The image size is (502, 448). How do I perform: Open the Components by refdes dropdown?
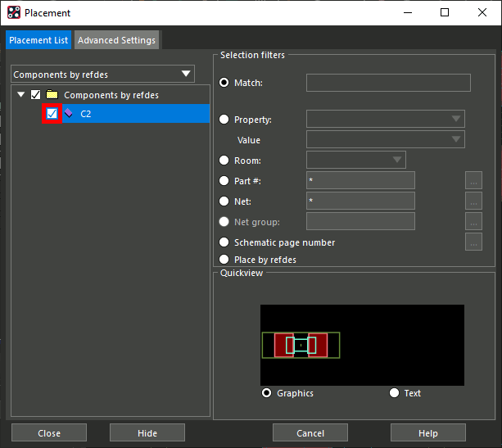pos(102,74)
